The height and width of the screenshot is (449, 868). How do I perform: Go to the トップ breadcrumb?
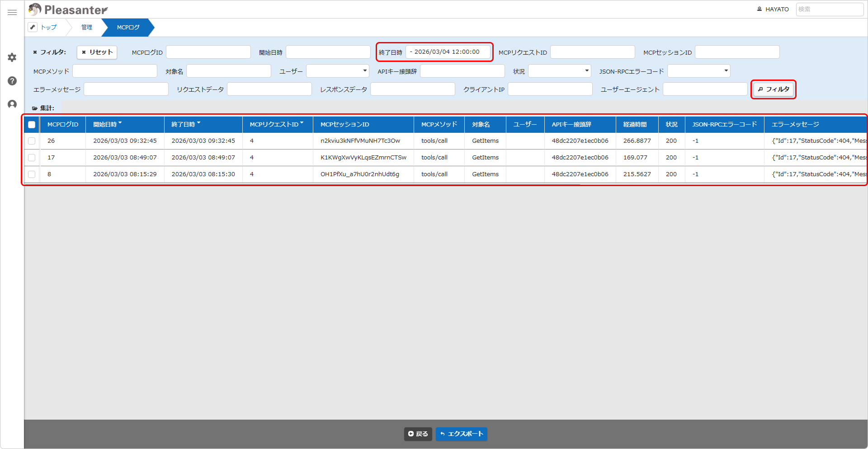click(x=49, y=27)
